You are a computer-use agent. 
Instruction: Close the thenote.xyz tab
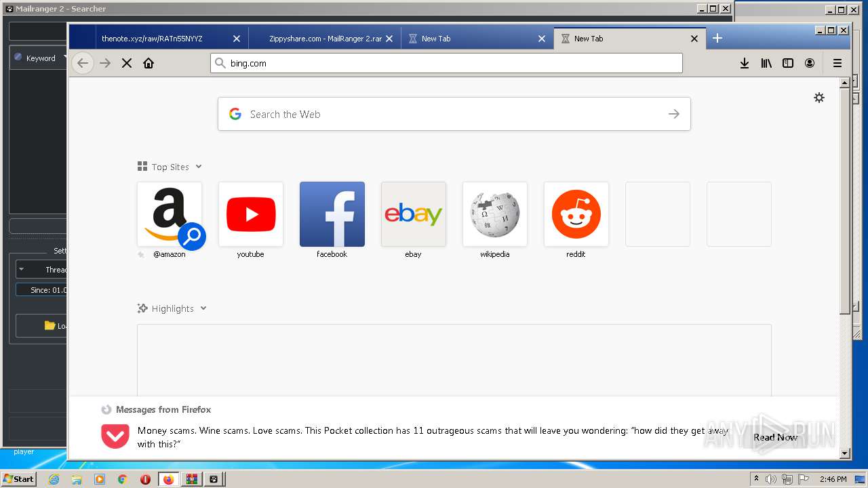click(x=237, y=39)
